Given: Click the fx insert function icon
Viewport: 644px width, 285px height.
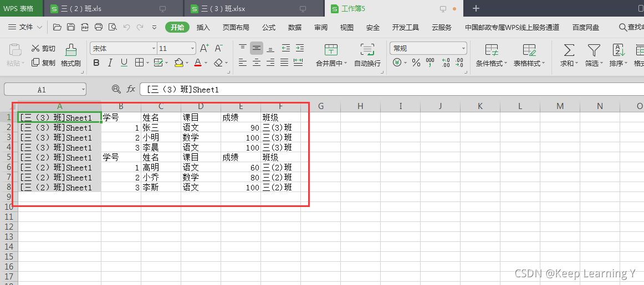Looking at the screenshot, I should pyautogui.click(x=131, y=89).
